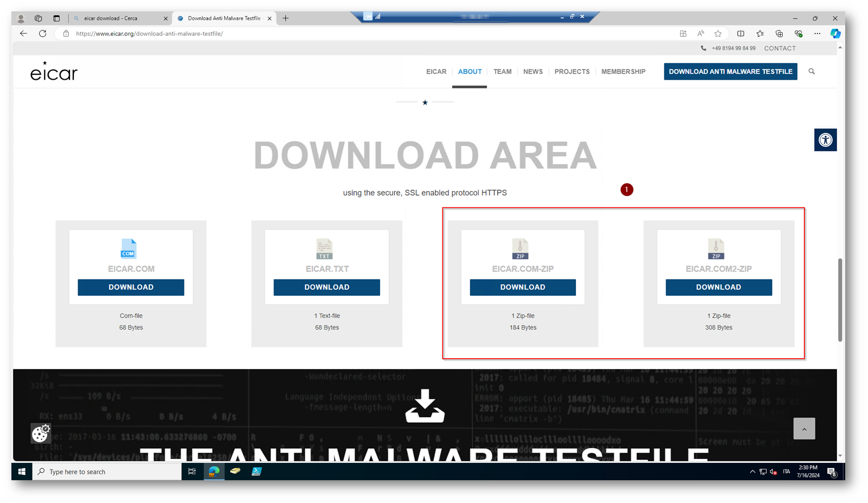The width and height of the screenshot is (868, 503).
Task: Open a new tab with plus icon
Action: (x=286, y=18)
